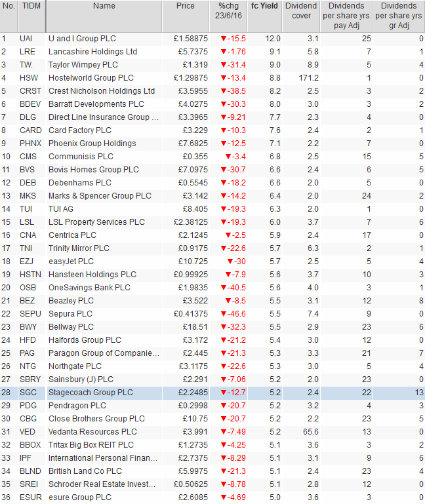Viewport: 425px width, 504px height.
Task: Click price £8.405 for TUI
Action: coord(195,209)
